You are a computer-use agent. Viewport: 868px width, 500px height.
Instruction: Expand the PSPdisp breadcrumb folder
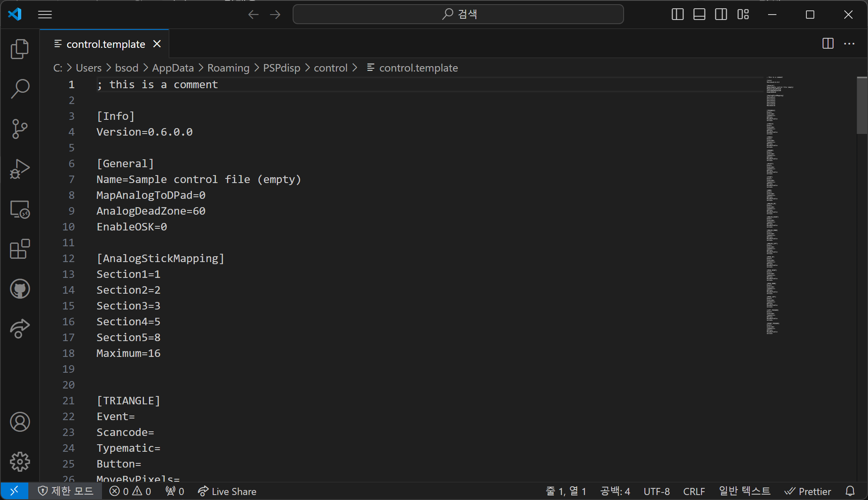(x=281, y=68)
